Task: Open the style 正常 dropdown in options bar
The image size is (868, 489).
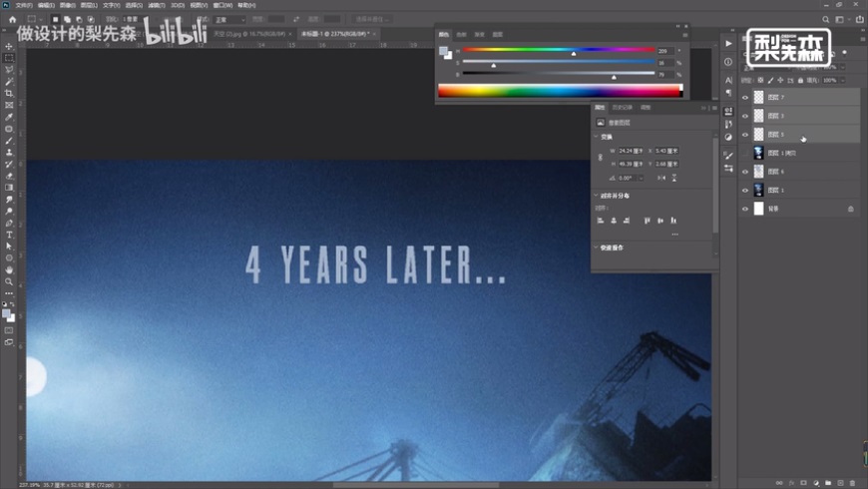Action: [229, 19]
